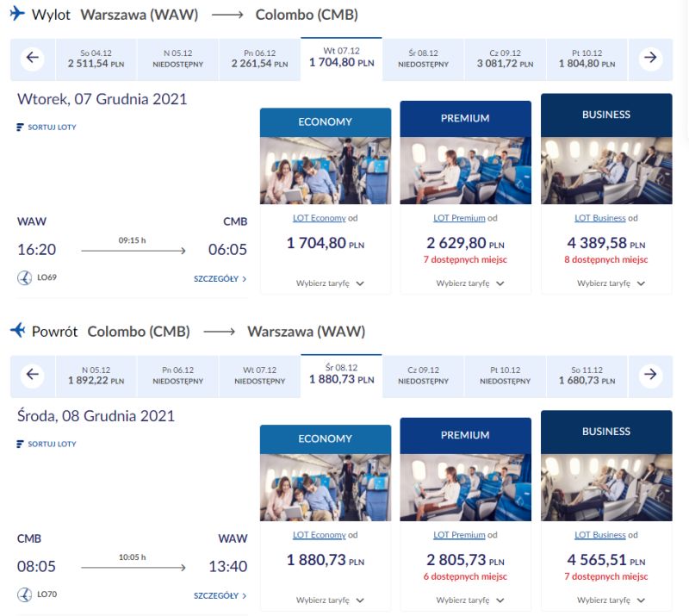Select return date N 05.12 at 1 892,22 PLN
Viewport: 689px width, 616px height.
point(96,376)
